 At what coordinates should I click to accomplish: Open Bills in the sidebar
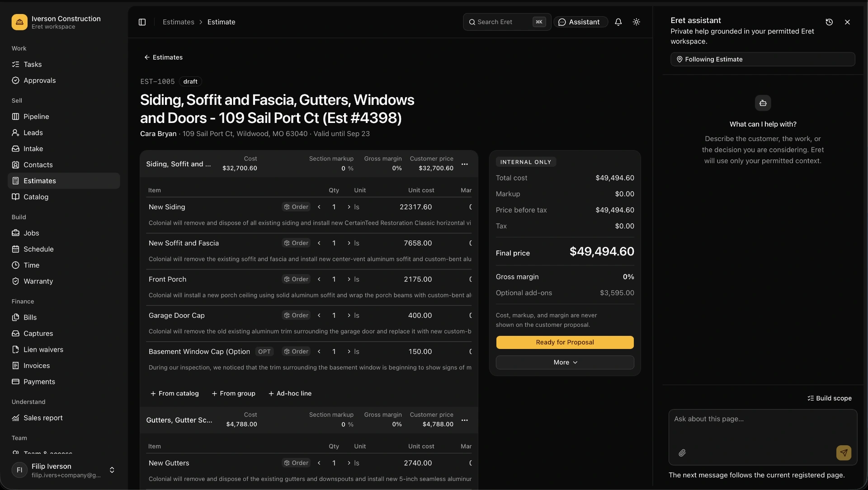[x=64, y=317]
